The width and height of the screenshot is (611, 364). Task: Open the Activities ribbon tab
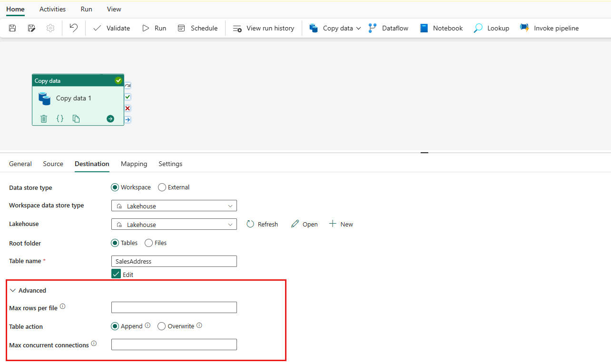(x=52, y=9)
